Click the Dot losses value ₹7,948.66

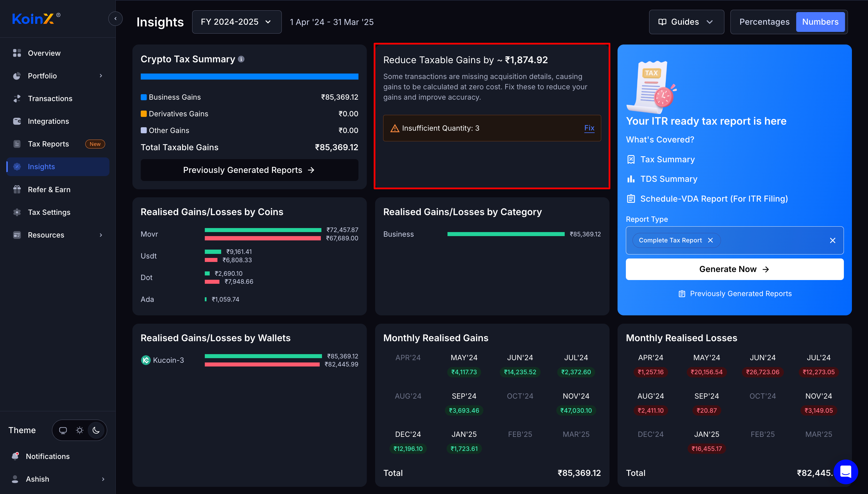click(239, 281)
